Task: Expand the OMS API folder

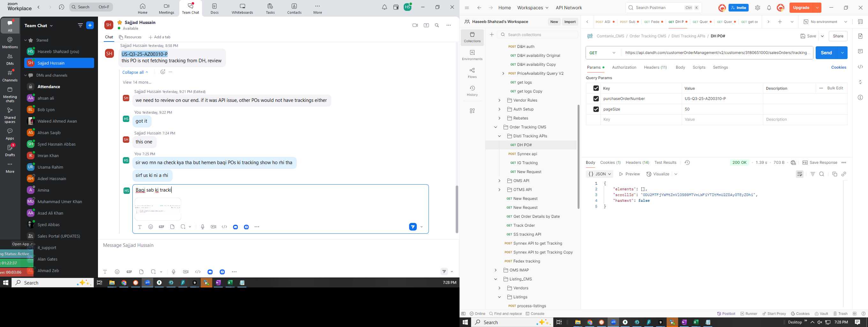Action: [x=499, y=181]
